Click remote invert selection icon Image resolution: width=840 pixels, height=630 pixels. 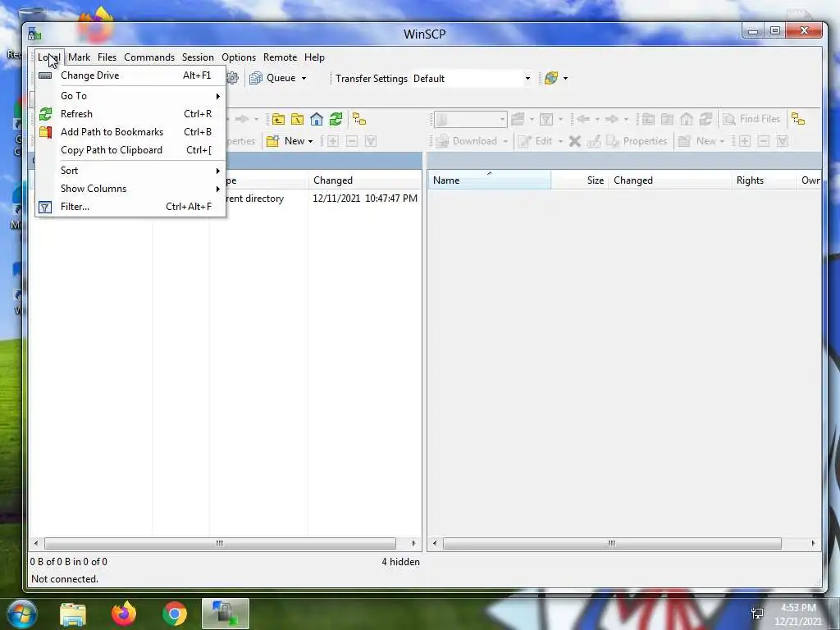[x=783, y=141]
